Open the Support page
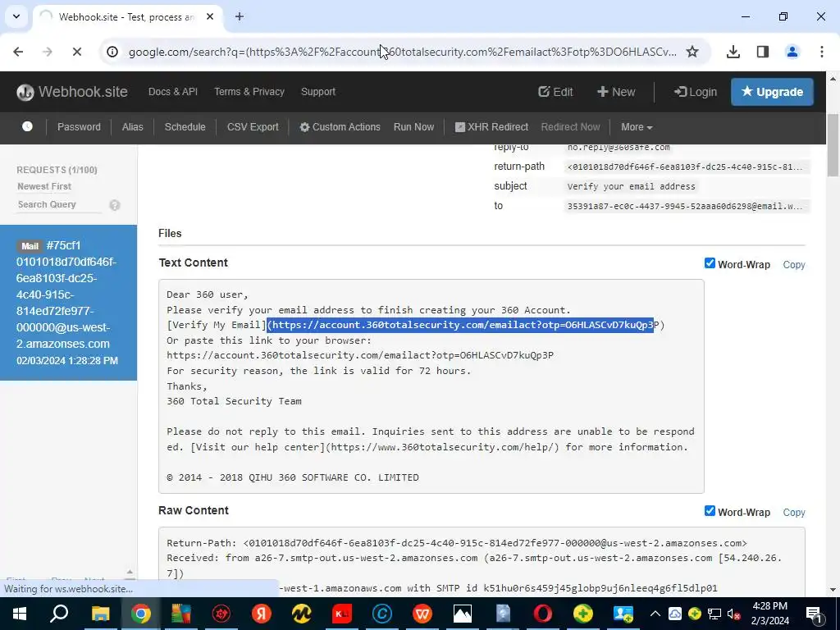 click(x=318, y=92)
